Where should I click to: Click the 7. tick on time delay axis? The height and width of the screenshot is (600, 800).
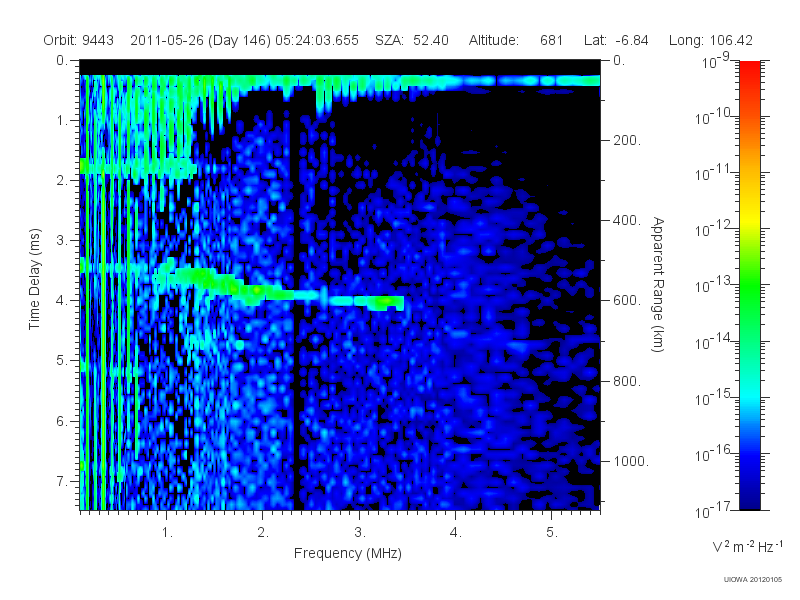pyautogui.click(x=62, y=481)
